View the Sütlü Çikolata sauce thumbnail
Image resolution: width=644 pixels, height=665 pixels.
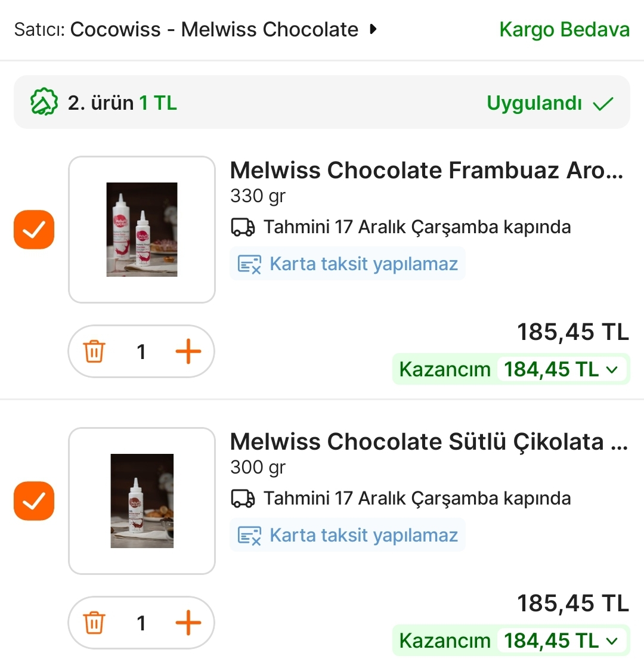tap(142, 501)
